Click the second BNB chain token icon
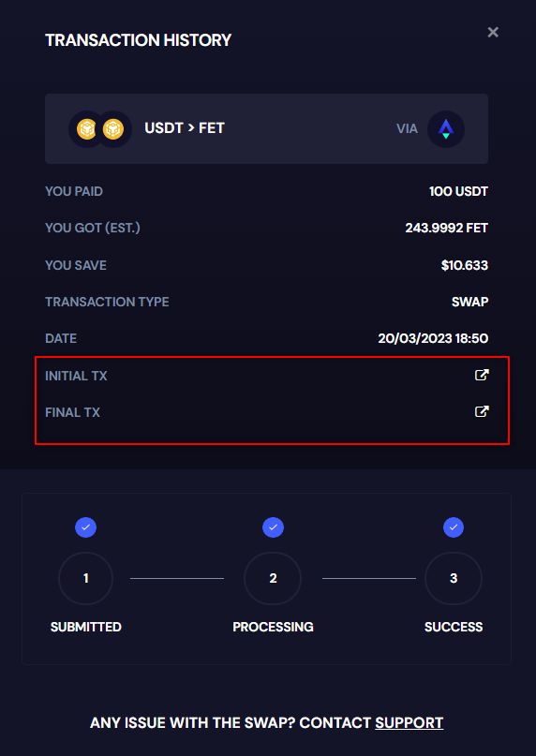 pyautogui.click(x=113, y=129)
